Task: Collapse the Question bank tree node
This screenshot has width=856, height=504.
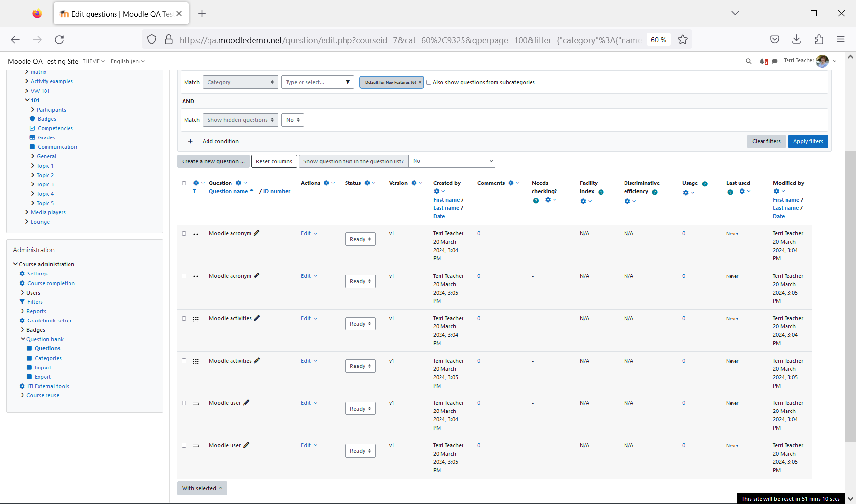Action: pyautogui.click(x=23, y=339)
